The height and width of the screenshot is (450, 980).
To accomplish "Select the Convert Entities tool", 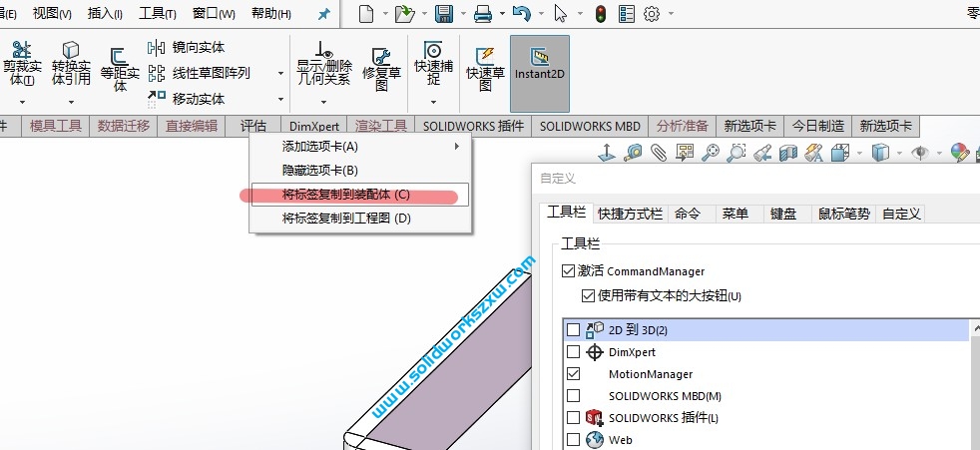I will (x=71, y=64).
